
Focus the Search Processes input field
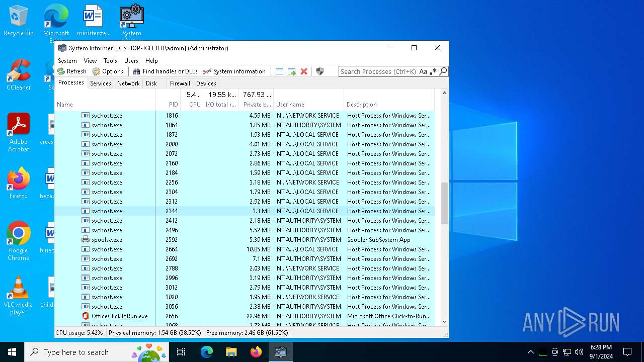coord(379,71)
